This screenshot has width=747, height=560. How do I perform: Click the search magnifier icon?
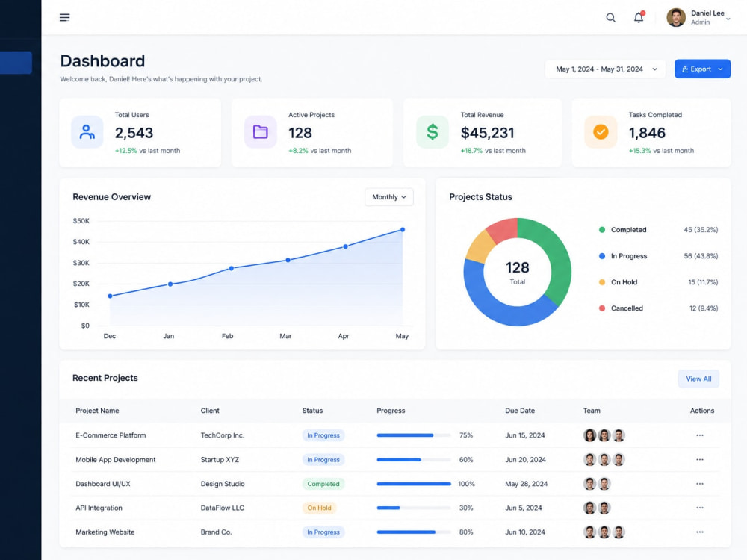pos(610,18)
